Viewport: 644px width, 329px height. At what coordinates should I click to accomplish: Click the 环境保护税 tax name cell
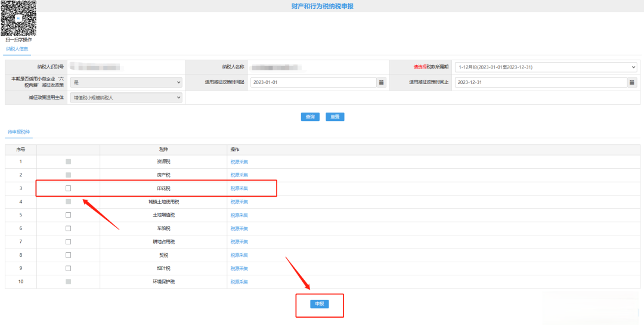pos(163,282)
